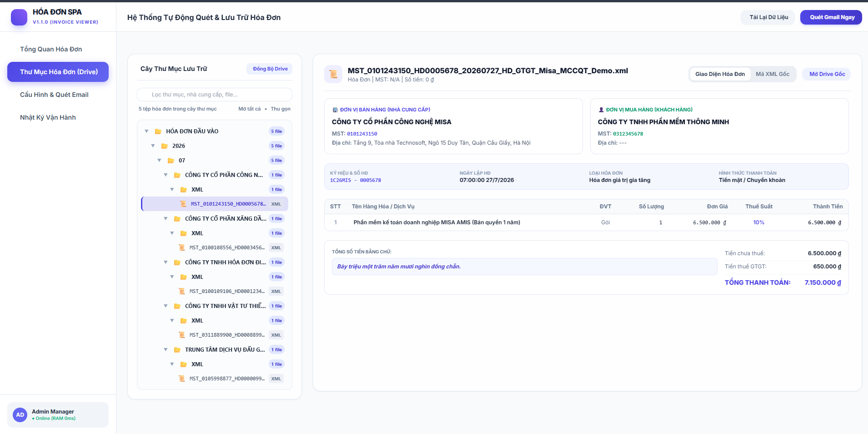Click the 10% tax rate value

[x=759, y=222]
